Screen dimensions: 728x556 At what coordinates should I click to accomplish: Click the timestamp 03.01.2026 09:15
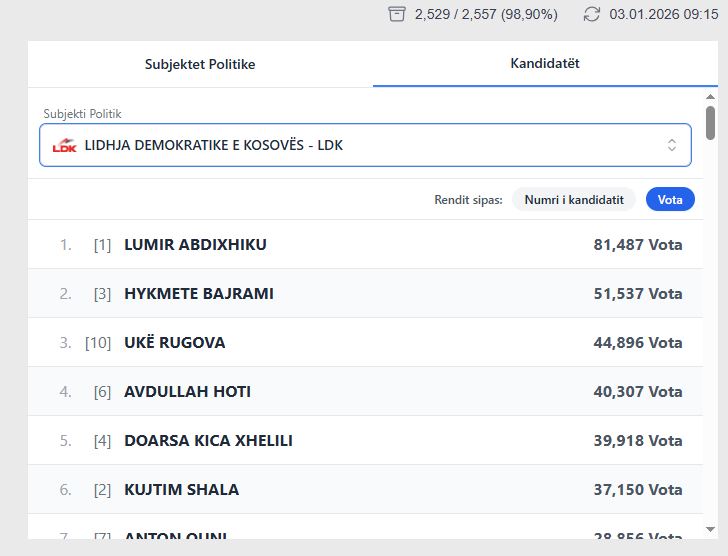pos(664,14)
